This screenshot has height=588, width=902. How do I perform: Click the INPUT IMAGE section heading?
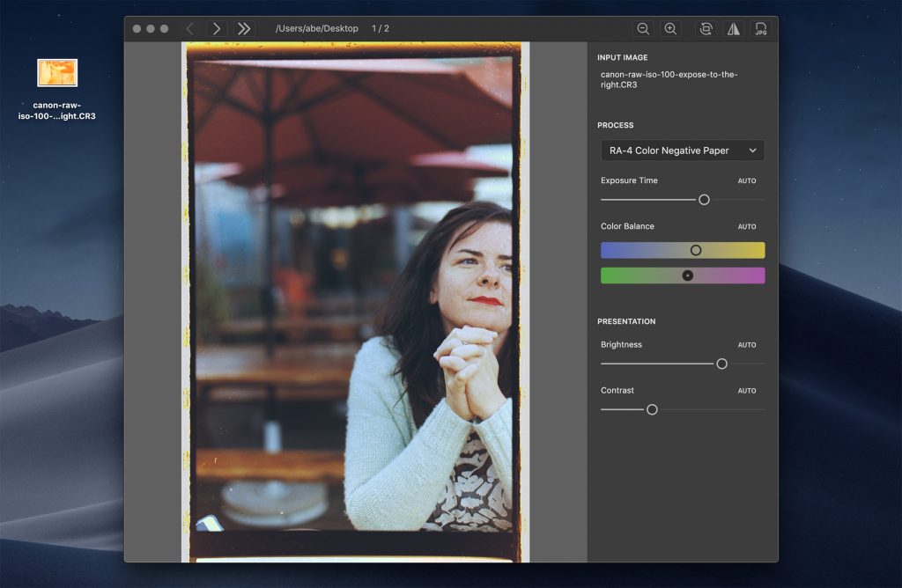[623, 57]
